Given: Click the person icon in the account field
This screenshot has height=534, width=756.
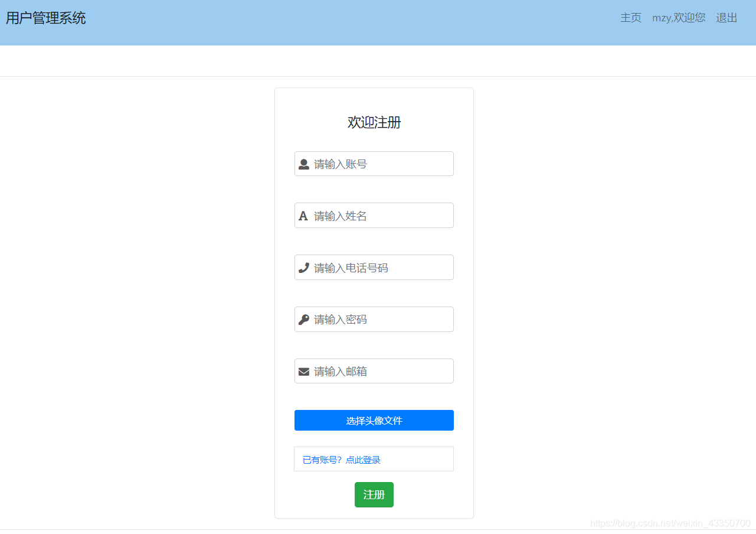Looking at the screenshot, I should pos(304,164).
